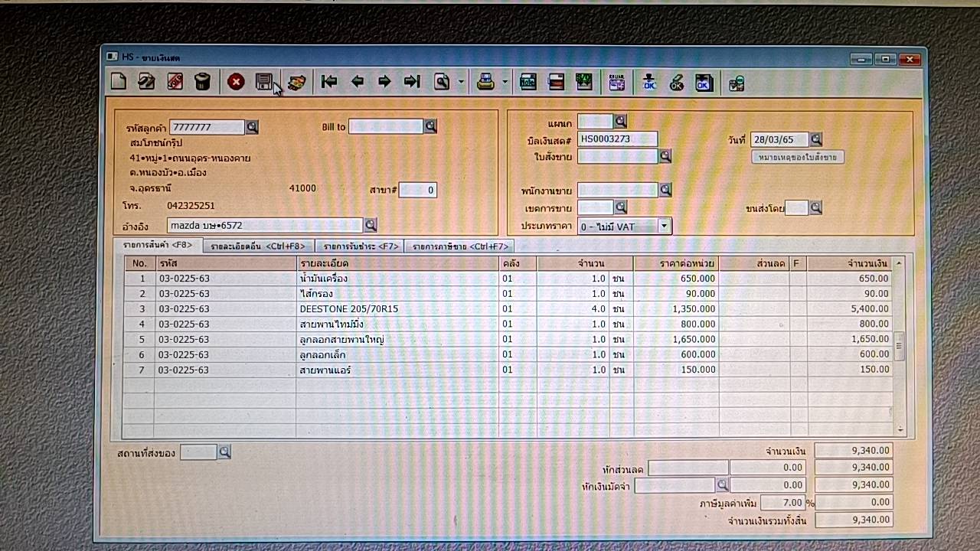The image size is (980, 551).
Task: Click the unit price cell 1,650.000
Action: 676,339
